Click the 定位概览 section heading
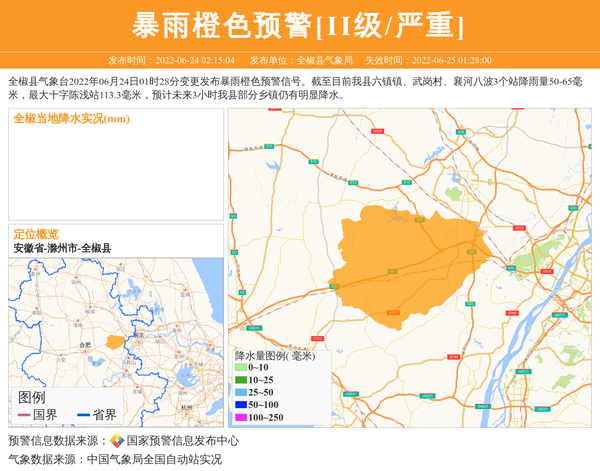Viewport: 600px width, 471px height. click(36, 234)
